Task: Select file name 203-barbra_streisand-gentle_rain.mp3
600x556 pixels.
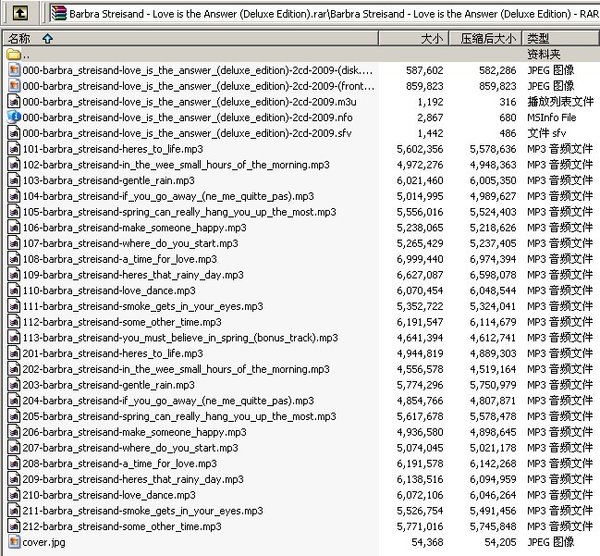Action: tap(109, 385)
